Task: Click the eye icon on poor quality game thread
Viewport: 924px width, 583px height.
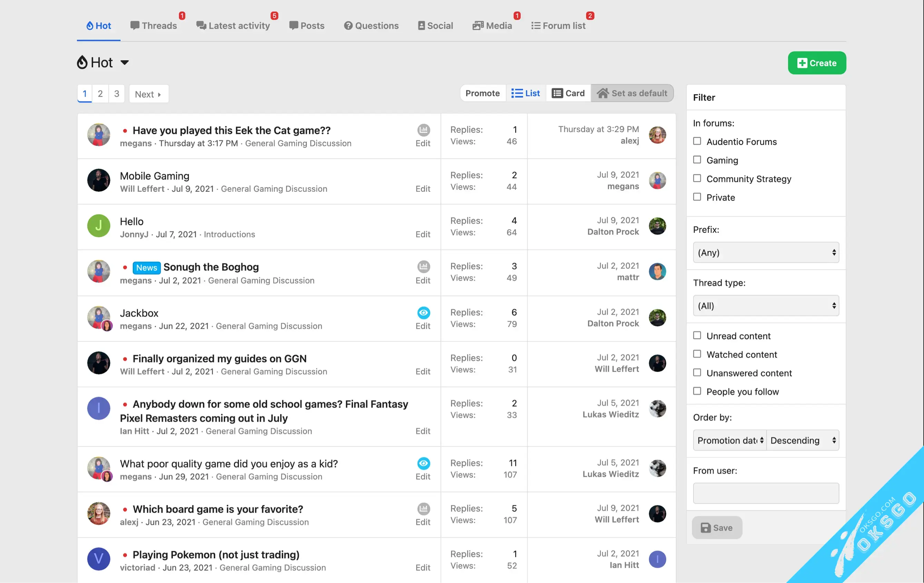Action: coord(423,463)
